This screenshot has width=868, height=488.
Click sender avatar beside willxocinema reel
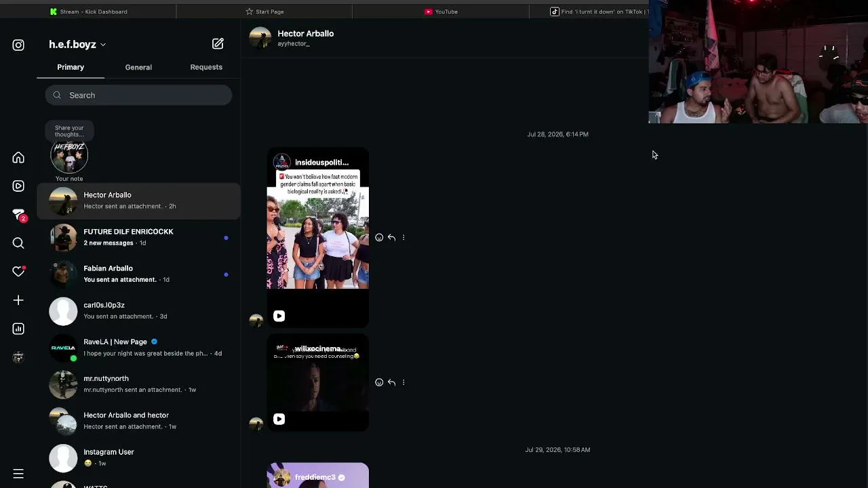tap(256, 424)
